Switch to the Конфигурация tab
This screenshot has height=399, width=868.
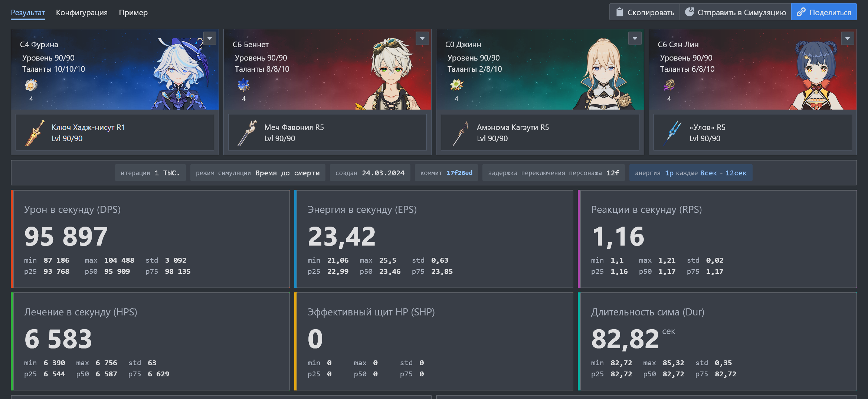pos(82,13)
